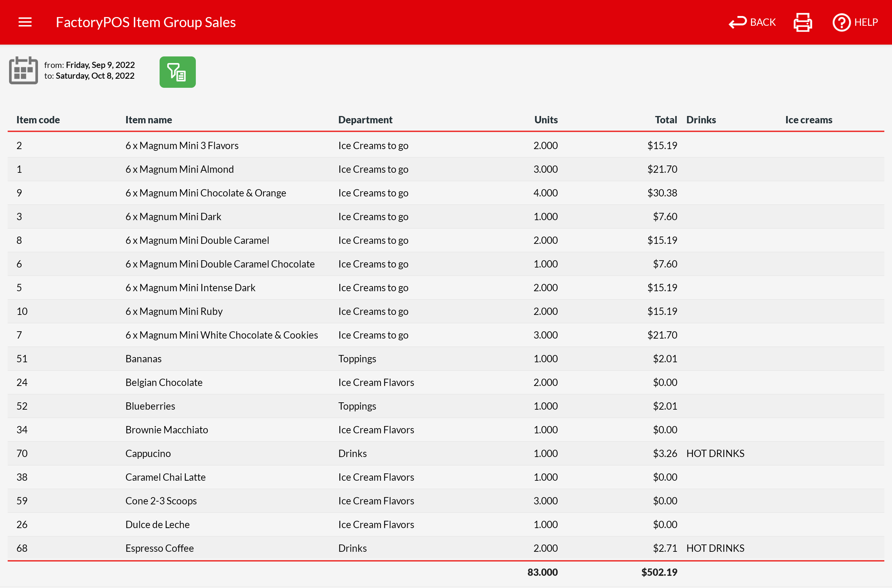The height and width of the screenshot is (588, 892).
Task: Open the hamburger navigation menu
Action: 25,22
